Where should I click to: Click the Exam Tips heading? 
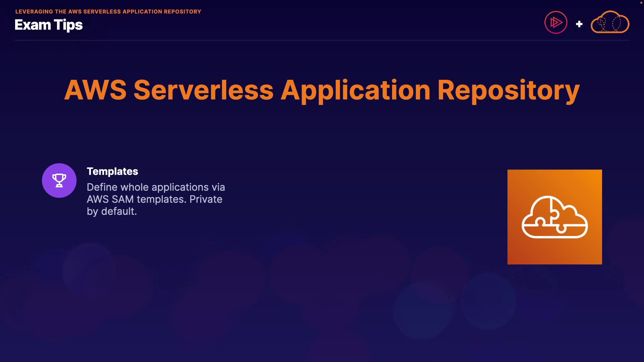[x=49, y=25]
